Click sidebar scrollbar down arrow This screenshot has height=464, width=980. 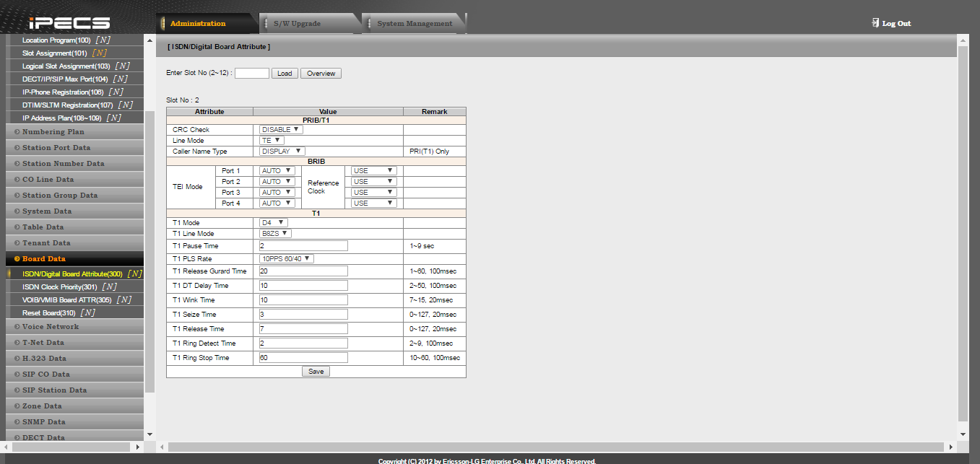click(149, 434)
